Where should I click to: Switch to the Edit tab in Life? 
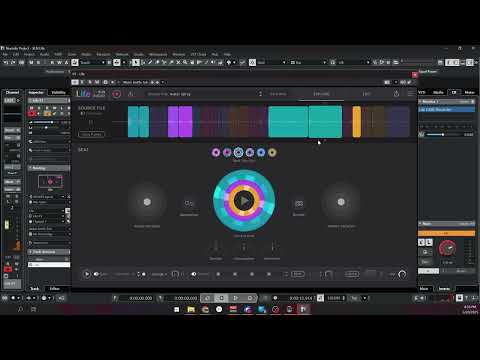366,94
